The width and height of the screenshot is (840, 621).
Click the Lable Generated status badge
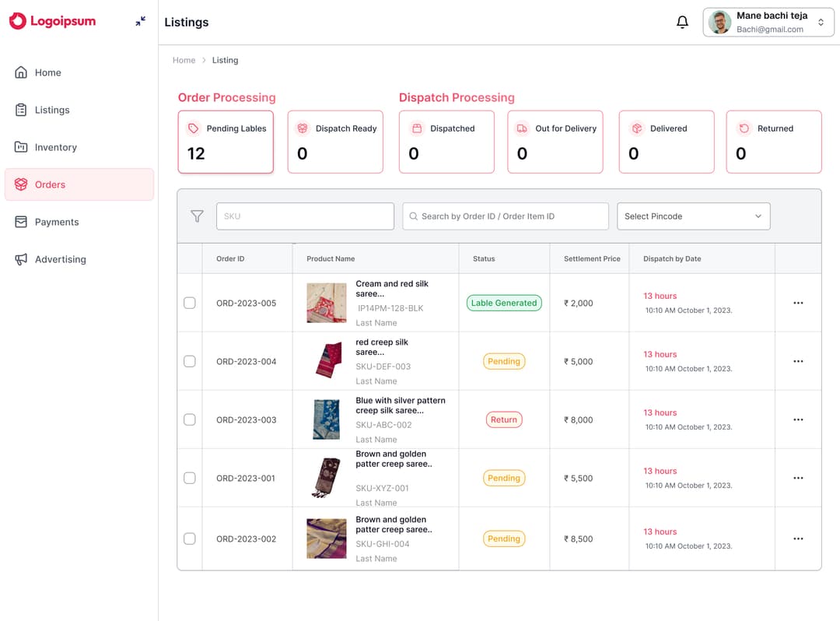coord(504,303)
